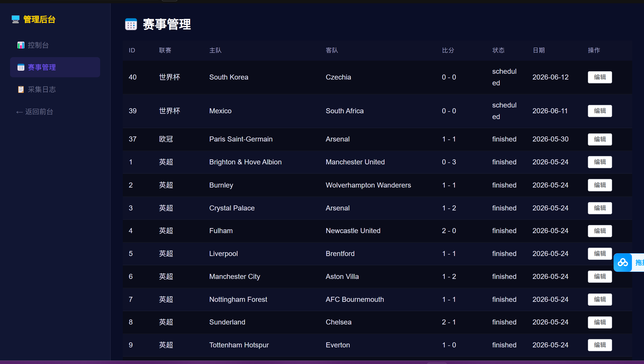
Task: Edit Manchester City vs Aston Villa match
Action: (x=600, y=277)
